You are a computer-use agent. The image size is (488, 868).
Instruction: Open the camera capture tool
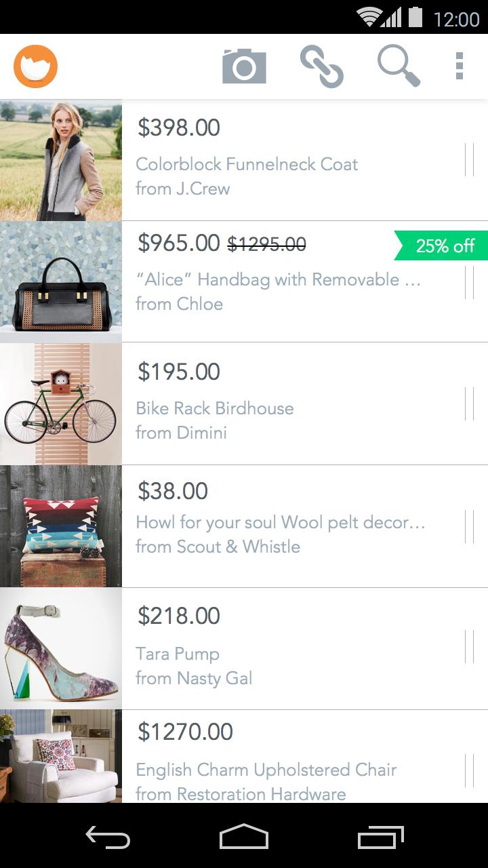[x=244, y=66]
